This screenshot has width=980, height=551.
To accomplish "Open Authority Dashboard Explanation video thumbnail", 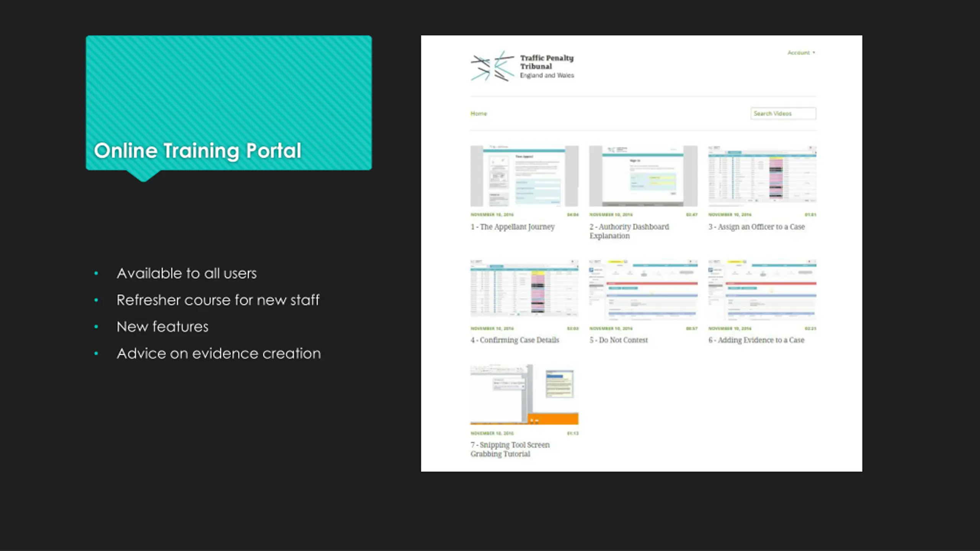I will (x=643, y=176).
